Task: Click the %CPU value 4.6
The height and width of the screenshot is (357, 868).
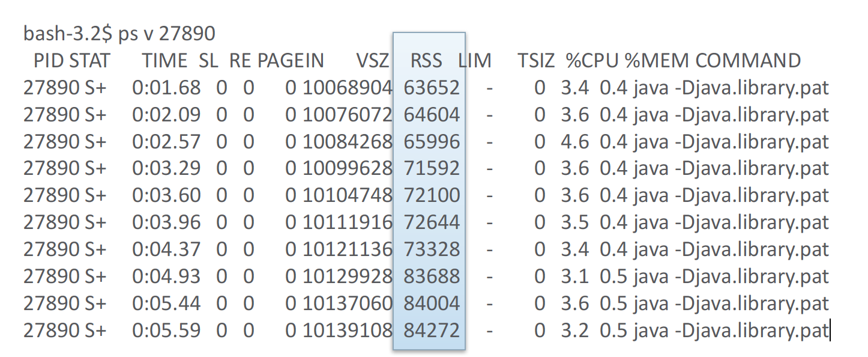Action: pos(575,142)
